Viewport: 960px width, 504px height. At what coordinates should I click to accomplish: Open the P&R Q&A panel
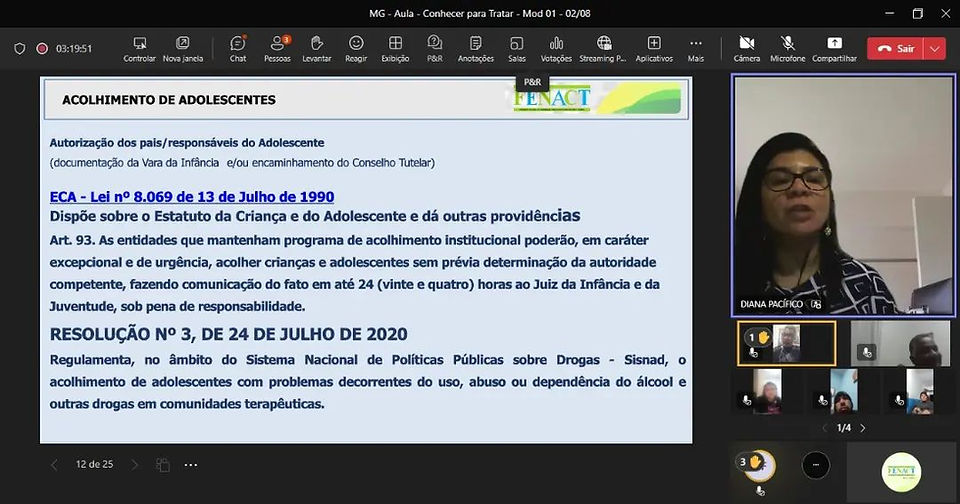click(435, 49)
